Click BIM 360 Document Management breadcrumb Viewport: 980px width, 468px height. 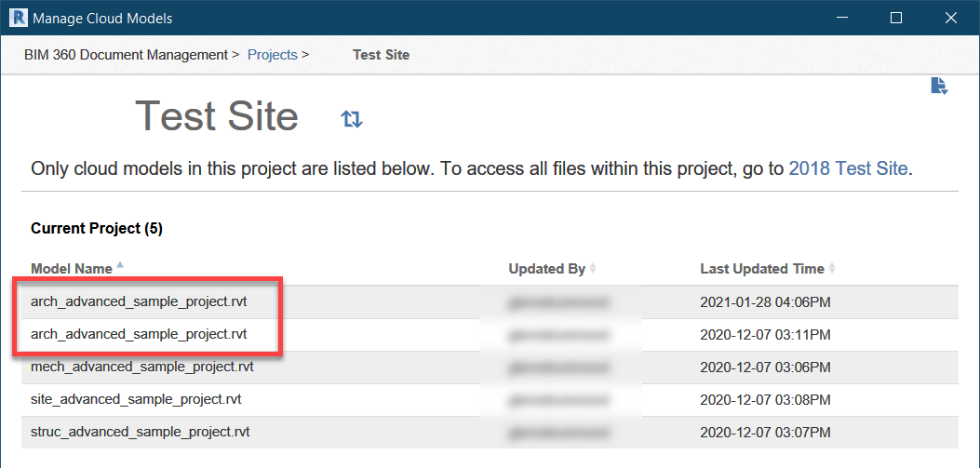click(126, 54)
